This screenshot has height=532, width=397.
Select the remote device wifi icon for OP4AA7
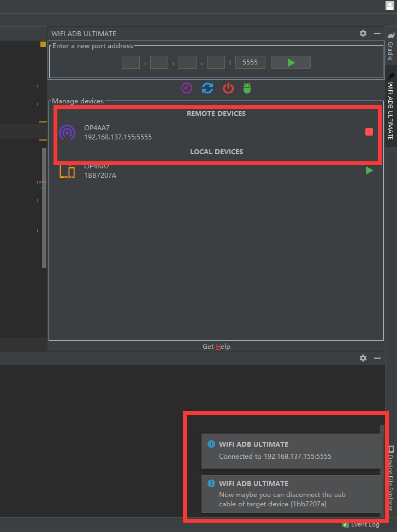[67, 132]
